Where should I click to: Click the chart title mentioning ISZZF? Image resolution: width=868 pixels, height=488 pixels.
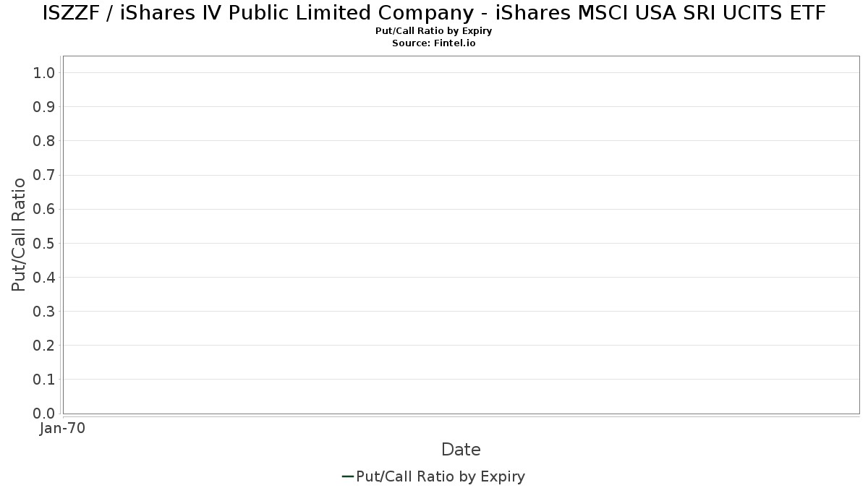point(434,13)
